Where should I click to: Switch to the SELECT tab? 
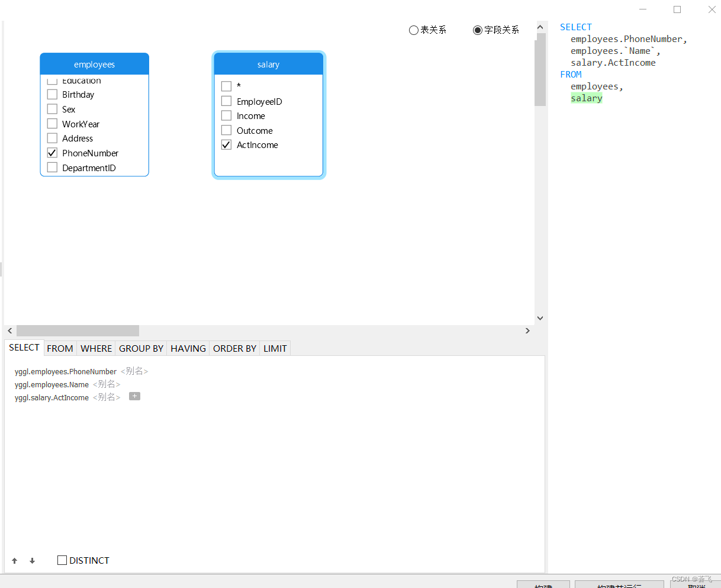point(24,348)
